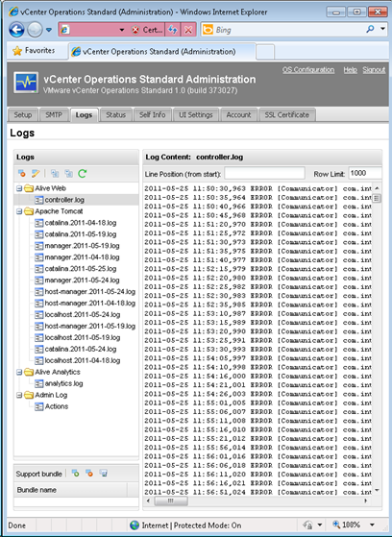The image size is (392, 537).
Task: Click the status bar globe Internet zone icon
Action: coord(135,525)
